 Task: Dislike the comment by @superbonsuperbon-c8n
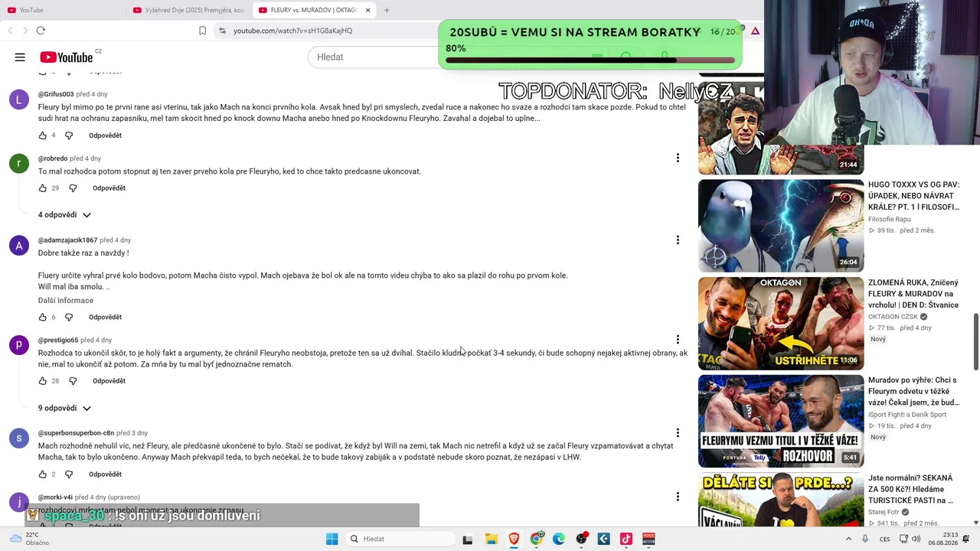pyautogui.click(x=69, y=474)
